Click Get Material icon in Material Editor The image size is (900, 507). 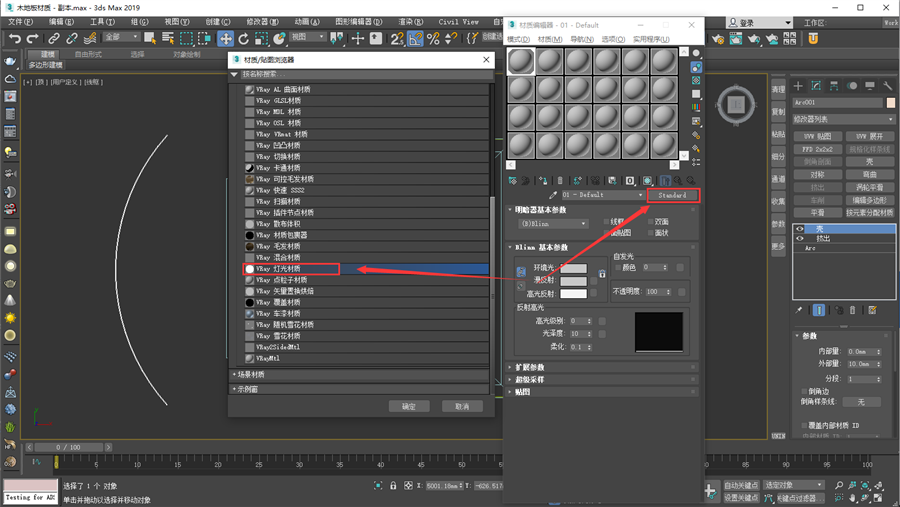(x=513, y=180)
